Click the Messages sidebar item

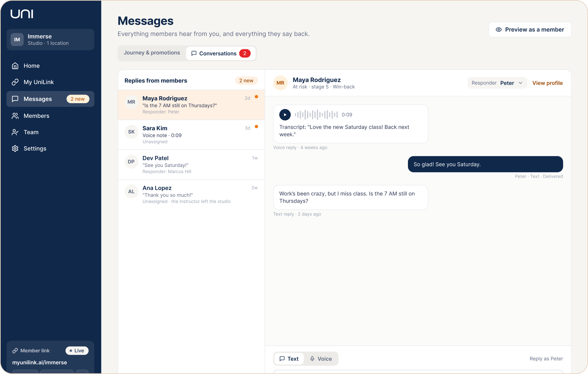50,99
